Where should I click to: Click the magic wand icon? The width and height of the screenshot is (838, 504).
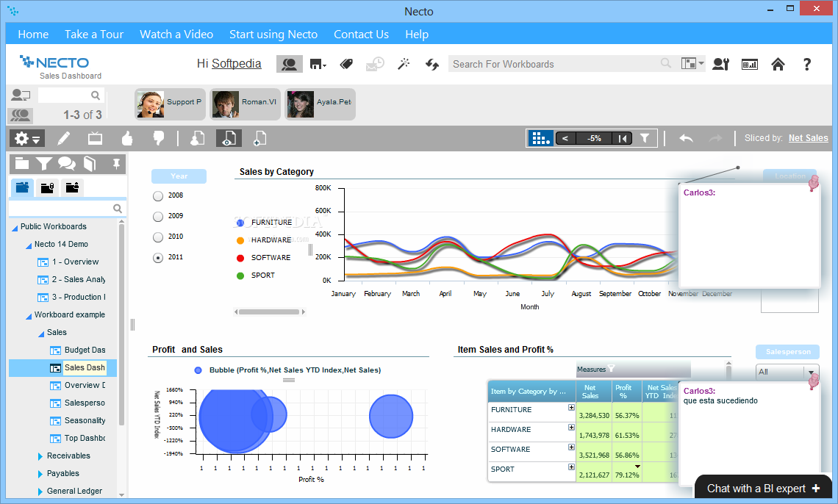pos(404,64)
